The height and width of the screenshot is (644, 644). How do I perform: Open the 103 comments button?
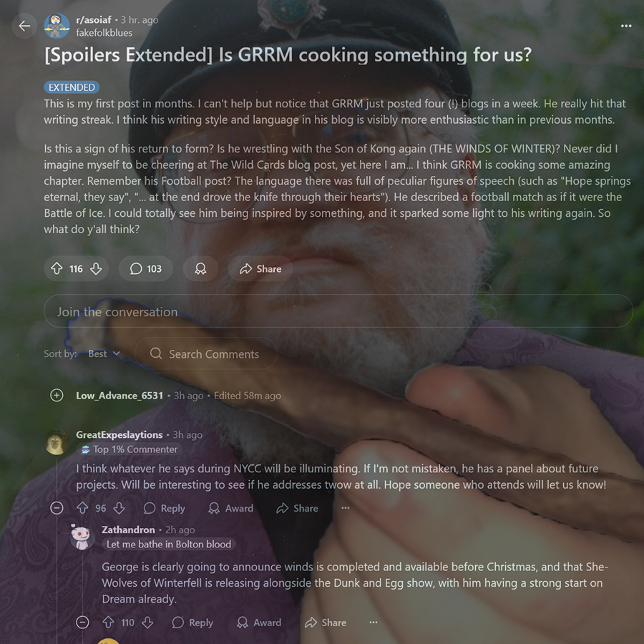pos(145,268)
